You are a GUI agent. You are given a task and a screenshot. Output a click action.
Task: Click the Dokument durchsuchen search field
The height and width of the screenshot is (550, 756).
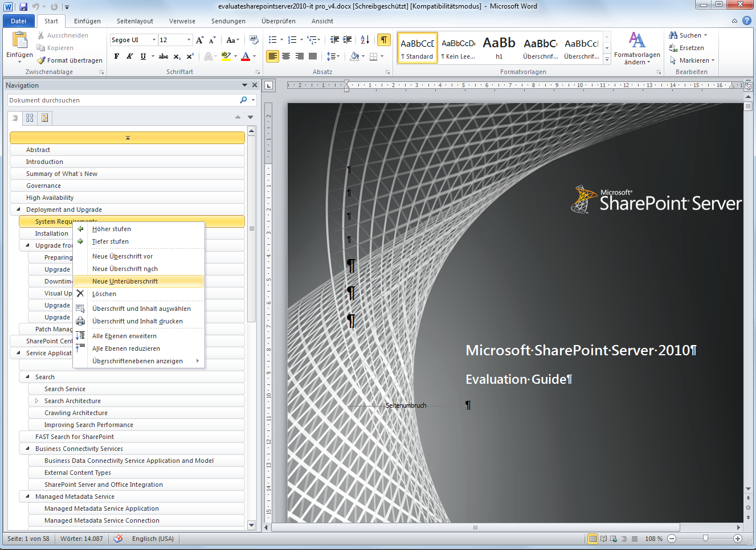(x=122, y=100)
